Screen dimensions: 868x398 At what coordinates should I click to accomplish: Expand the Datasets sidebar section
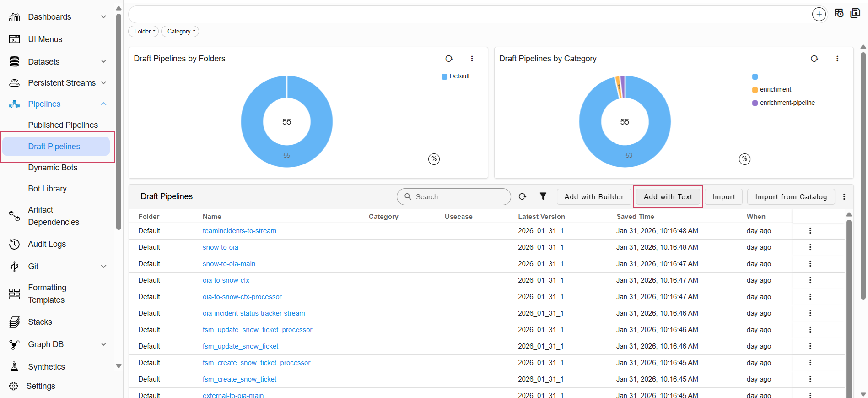[x=103, y=61]
